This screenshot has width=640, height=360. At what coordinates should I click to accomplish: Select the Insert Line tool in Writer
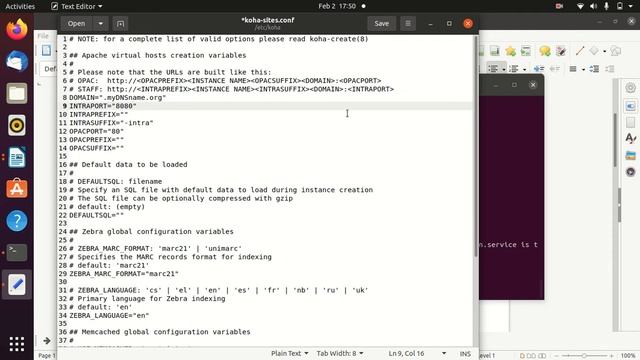click(x=580, y=51)
